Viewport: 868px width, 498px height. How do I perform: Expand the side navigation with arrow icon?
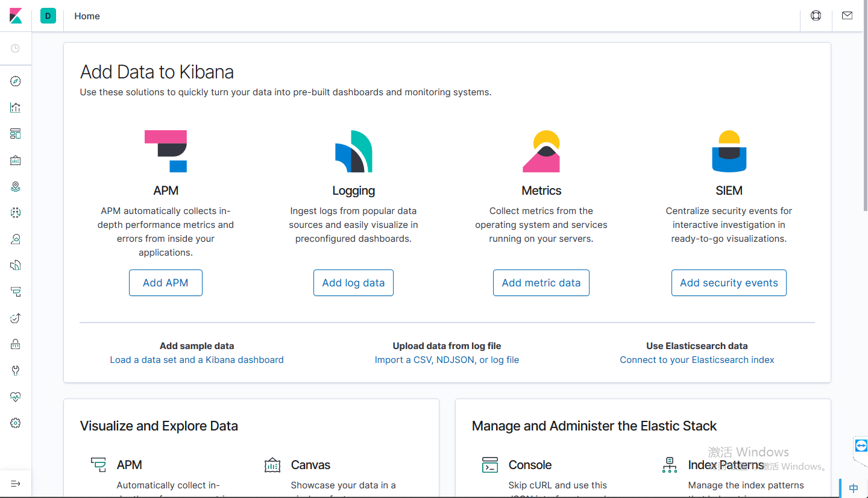point(16,484)
